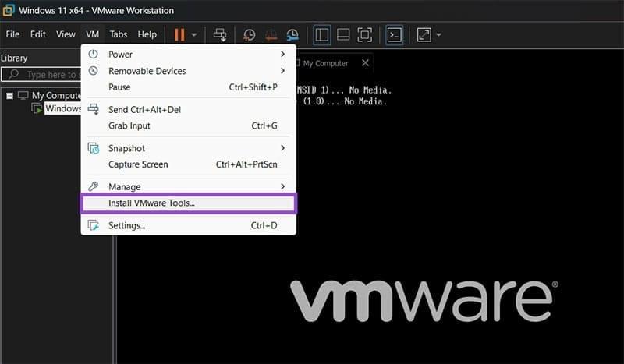The width and height of the screenshot is (624, 364).
Task: Click the Settings menu icon
Action: click(x=94, y=225)
